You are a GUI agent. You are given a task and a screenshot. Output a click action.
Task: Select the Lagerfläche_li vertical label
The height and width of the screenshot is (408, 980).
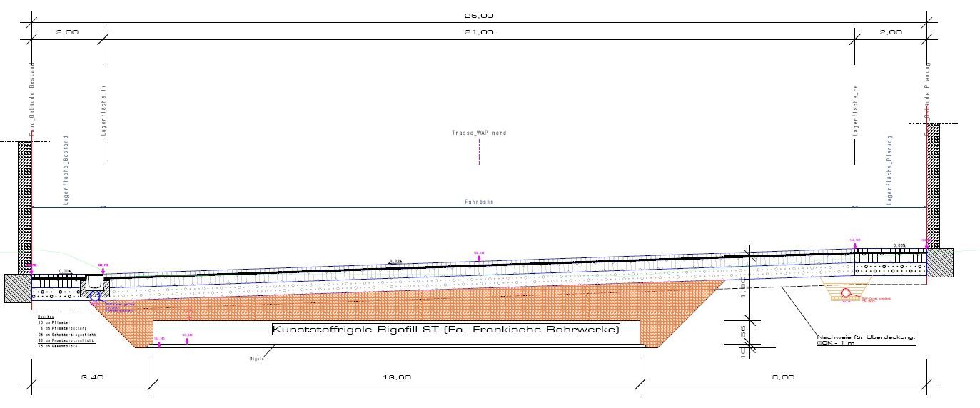tap(103, 111)
